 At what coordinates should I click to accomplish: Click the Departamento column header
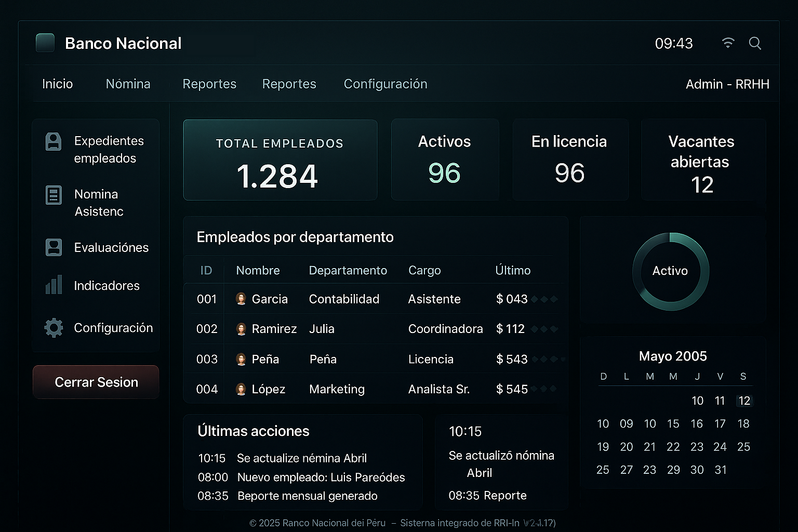[x=348, y=270]
